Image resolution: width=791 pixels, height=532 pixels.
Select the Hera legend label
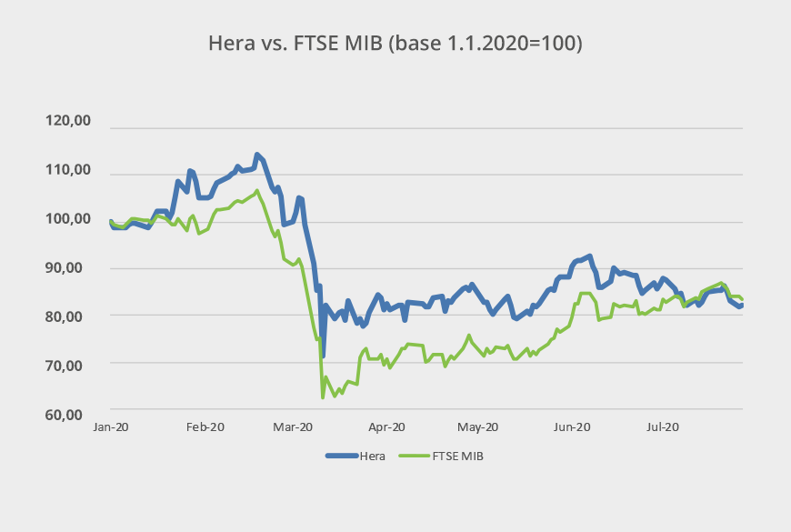[x=372, y=456]
